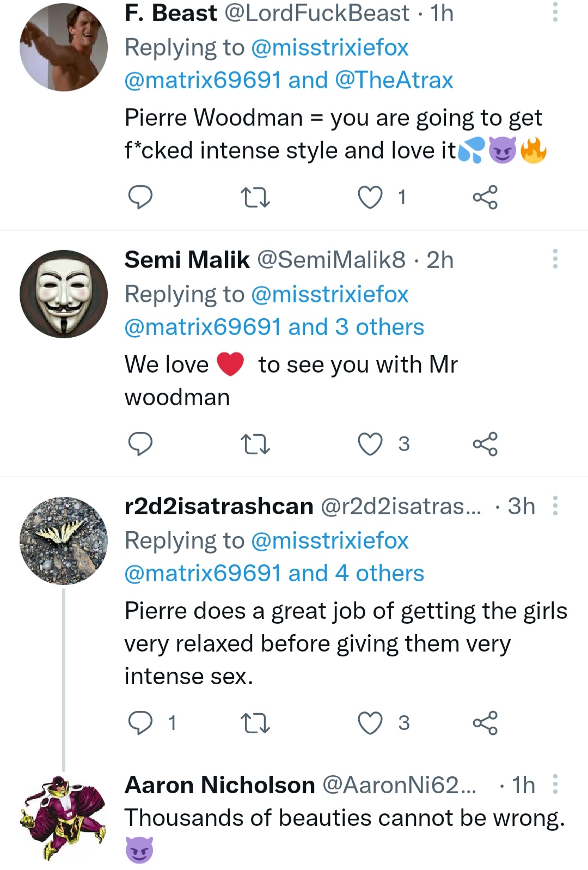
Task: Reply to Semi Malik's tweet
Action: click(x=140, y=444)
